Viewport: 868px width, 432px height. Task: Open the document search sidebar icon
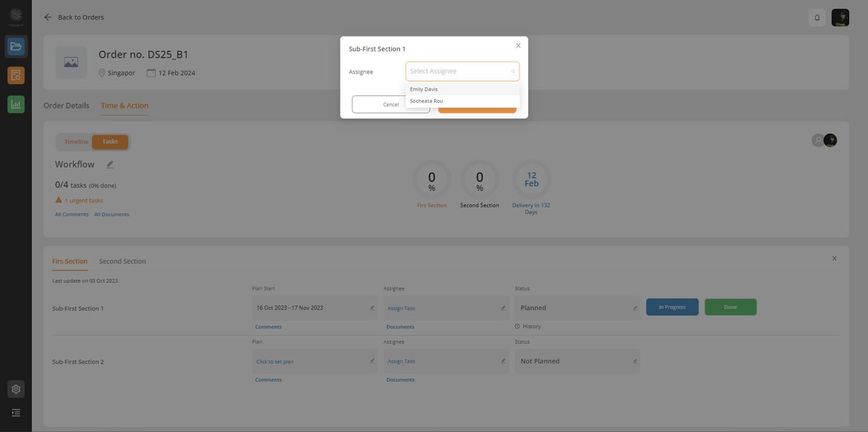click(x=16, y=76)
